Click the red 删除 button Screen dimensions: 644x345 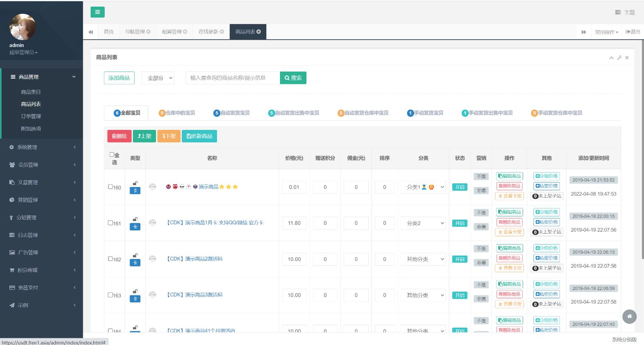click(x=119, y=136)
